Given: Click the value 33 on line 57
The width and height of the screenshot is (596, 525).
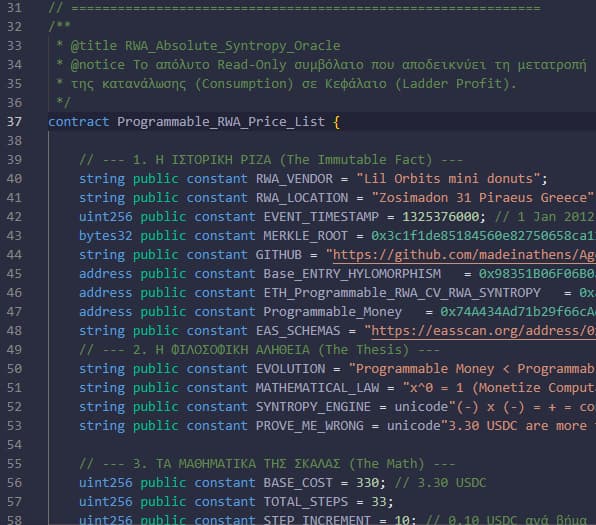Looking at the screenshot, I should tap(379, 502).
